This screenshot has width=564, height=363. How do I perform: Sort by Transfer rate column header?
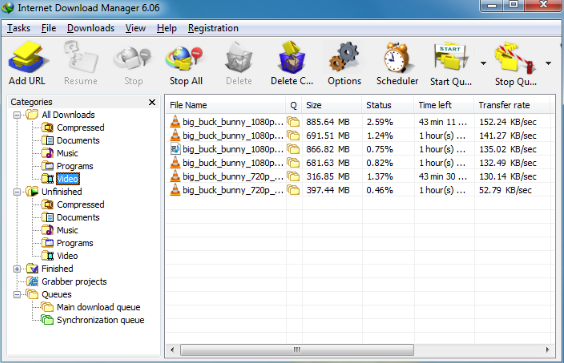512,105
